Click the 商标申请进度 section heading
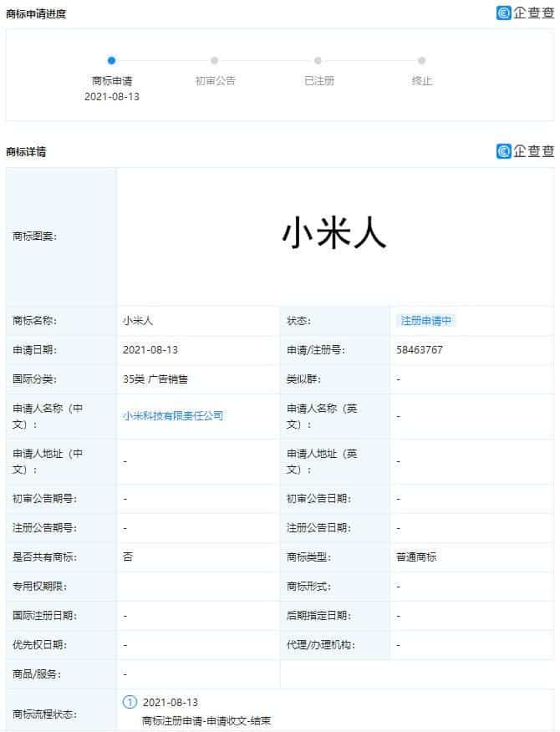This screenshot has width=560, height=732. pyautogui.click(x=36, y=14)
